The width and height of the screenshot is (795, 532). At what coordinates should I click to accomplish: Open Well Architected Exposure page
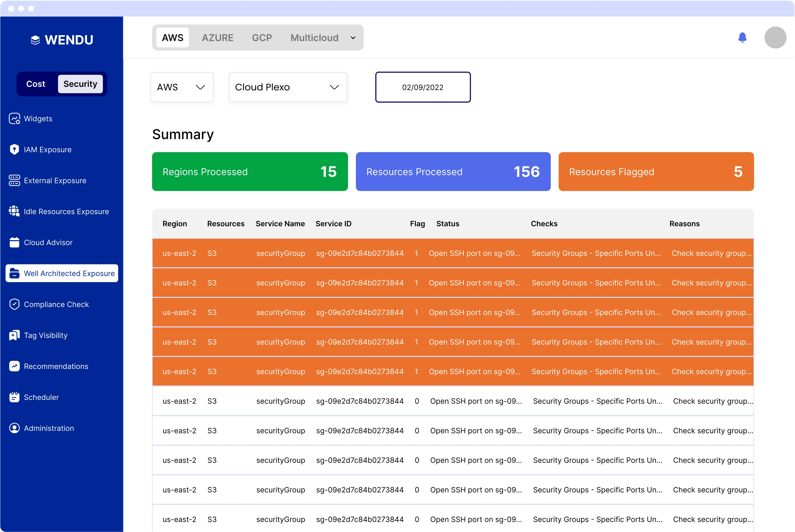[69, 273]
